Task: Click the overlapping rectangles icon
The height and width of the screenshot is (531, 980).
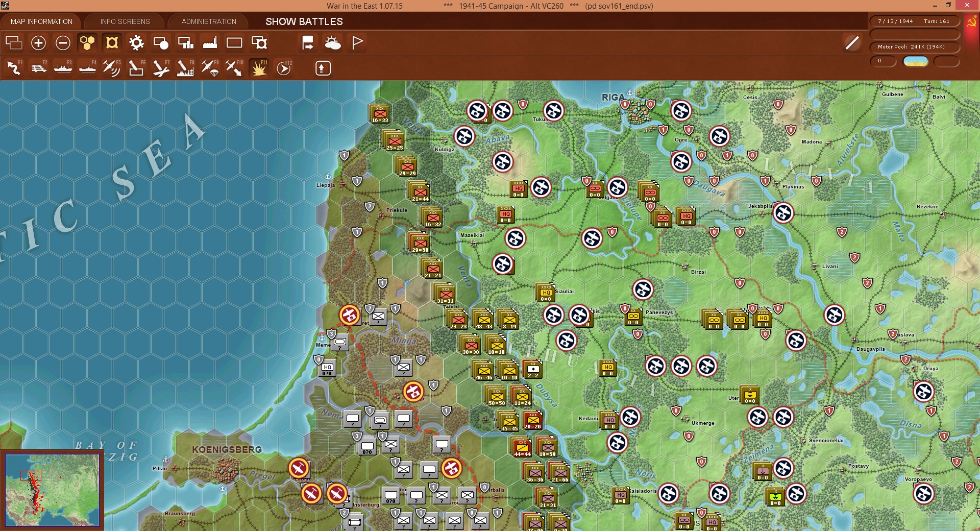Action: [x=14, y=43]
